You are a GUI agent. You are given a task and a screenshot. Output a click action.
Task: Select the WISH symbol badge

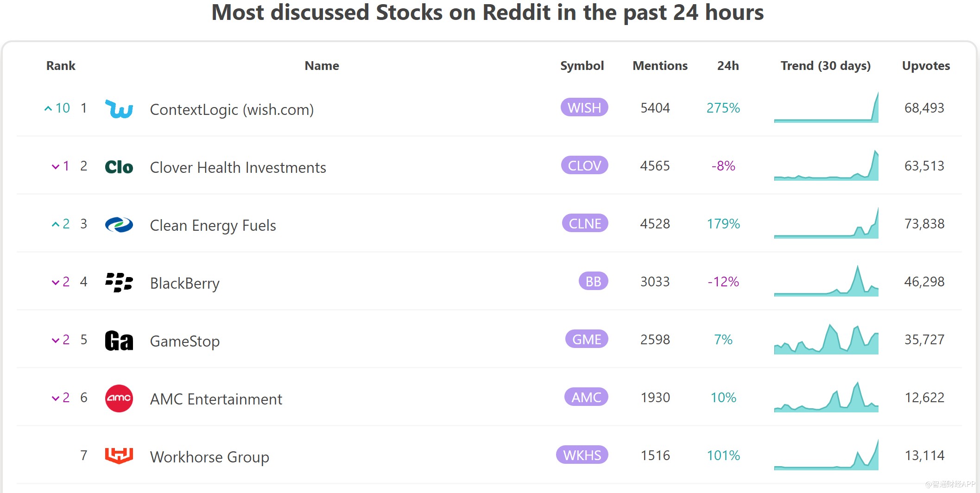point(584,107)
